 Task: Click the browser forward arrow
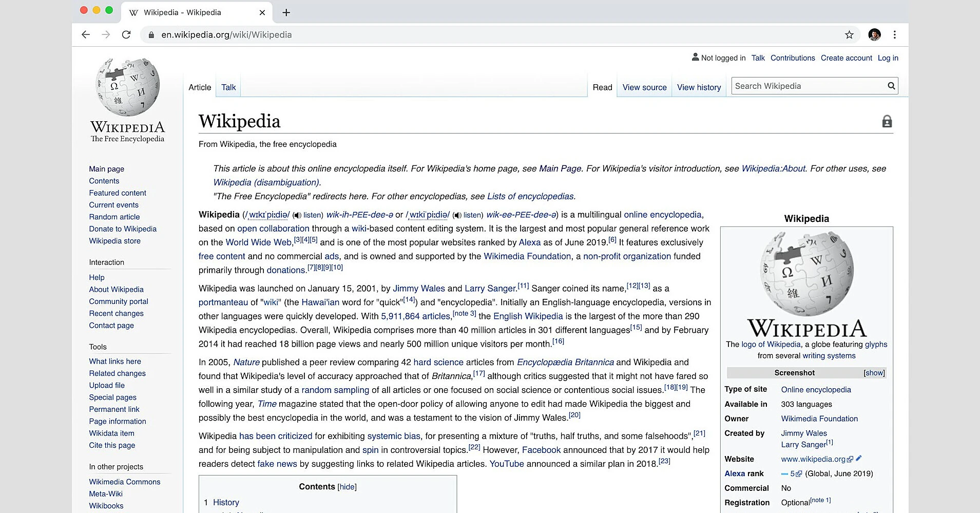click(106, 34)
